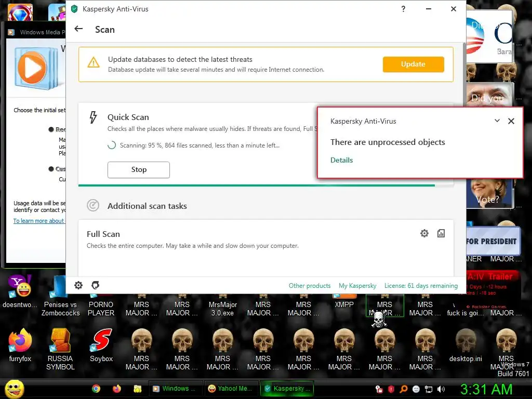
Task: Click the green Quick Scan progress bar
Action: pyautogui.click(x=257, y=185)
